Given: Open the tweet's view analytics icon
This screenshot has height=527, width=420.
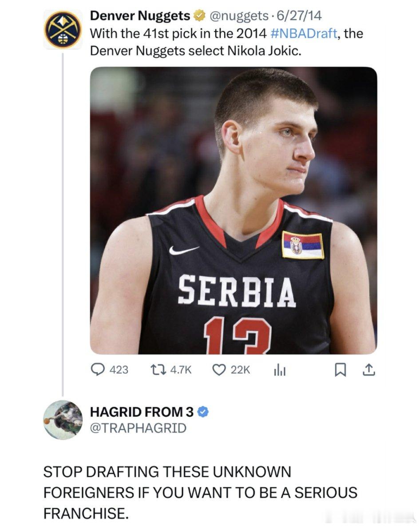Looking at the screenshot, I should (x=279, y=370).
